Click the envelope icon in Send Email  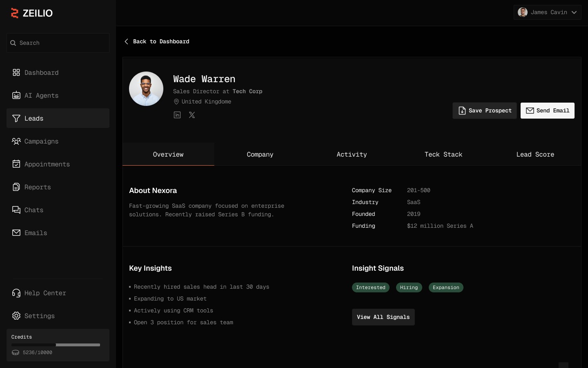point(530,110)
